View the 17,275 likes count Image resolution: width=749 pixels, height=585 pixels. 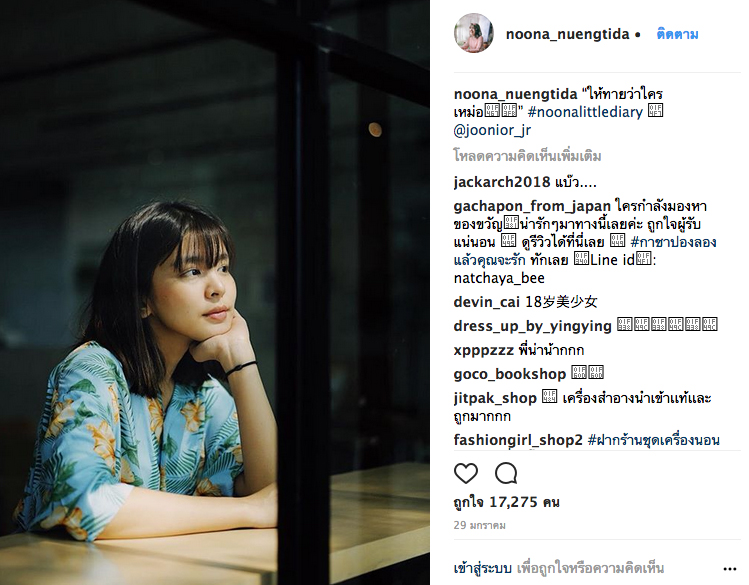(506, 502)
